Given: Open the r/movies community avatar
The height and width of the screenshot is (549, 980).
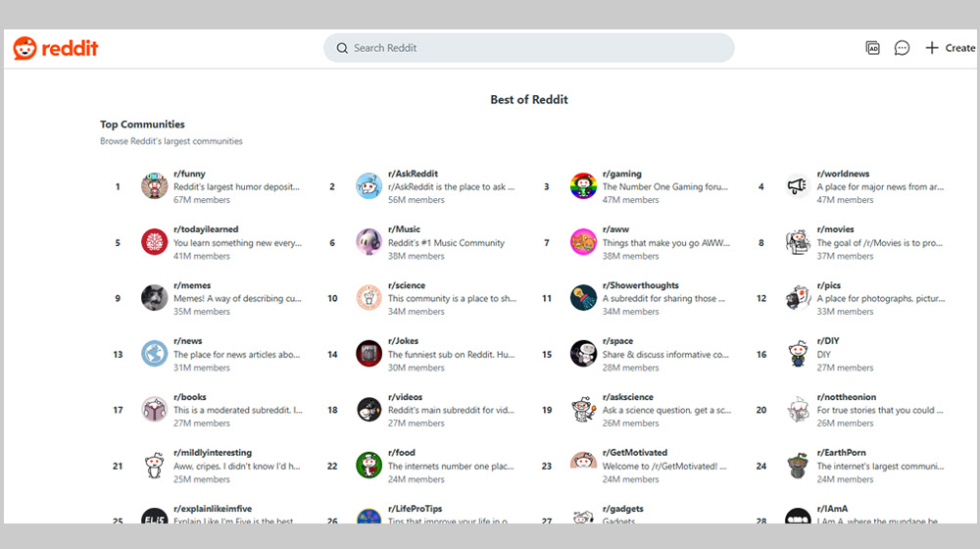Looking at the screenshot, I should coord(798,242).
